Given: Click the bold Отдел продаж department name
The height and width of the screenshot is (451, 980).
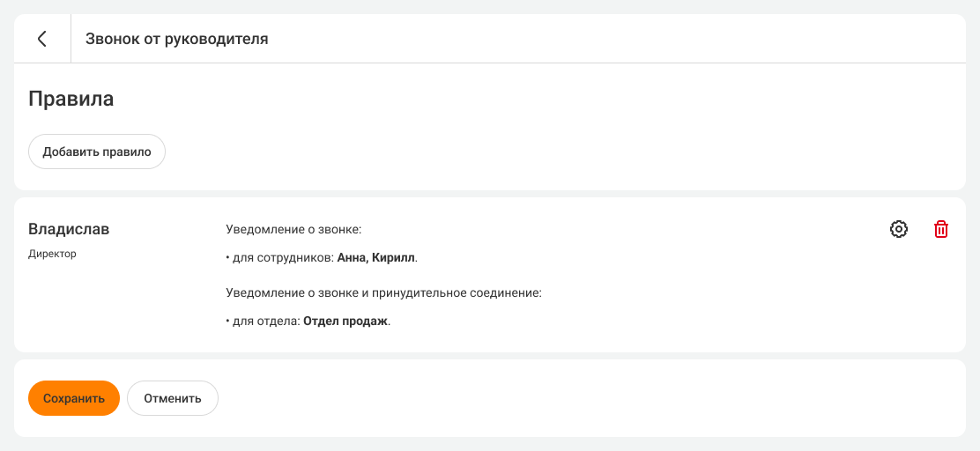Looking at the screenshot, I should pyautogui.click(x=345, y=322).
